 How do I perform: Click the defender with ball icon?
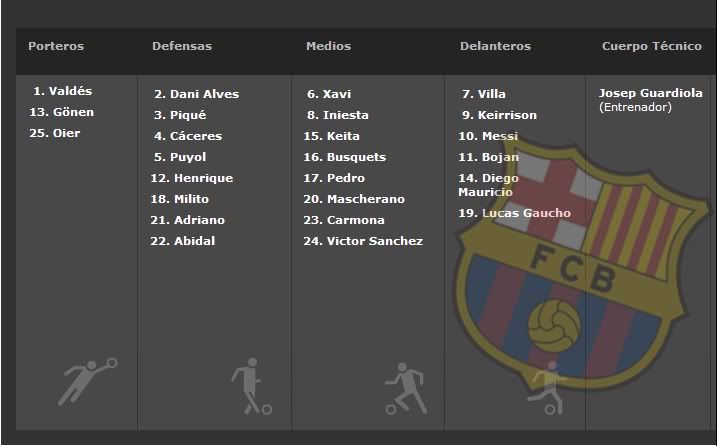click(x=251, y=386)
